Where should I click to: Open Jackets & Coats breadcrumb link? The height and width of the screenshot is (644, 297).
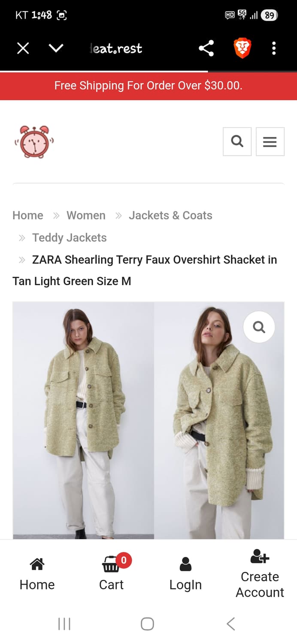tap(170, 215)
